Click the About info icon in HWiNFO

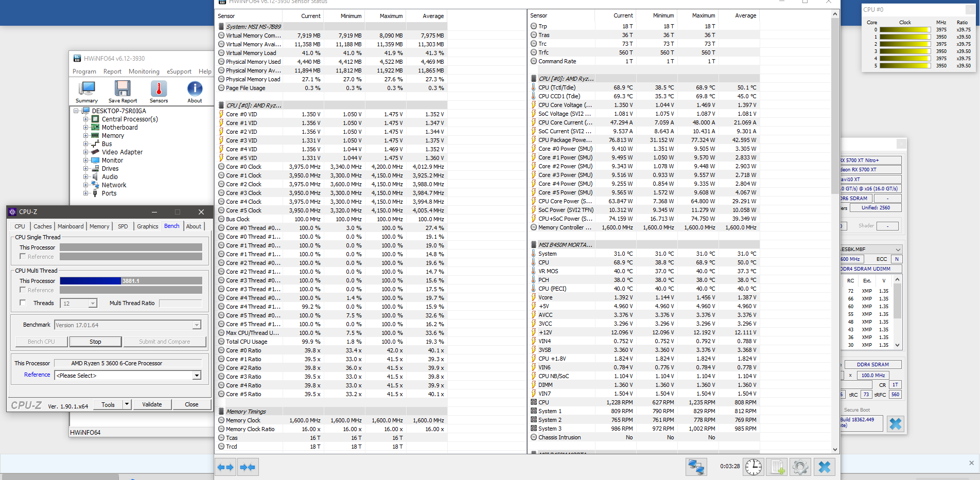pyautogui.click(x=195, y=92)
